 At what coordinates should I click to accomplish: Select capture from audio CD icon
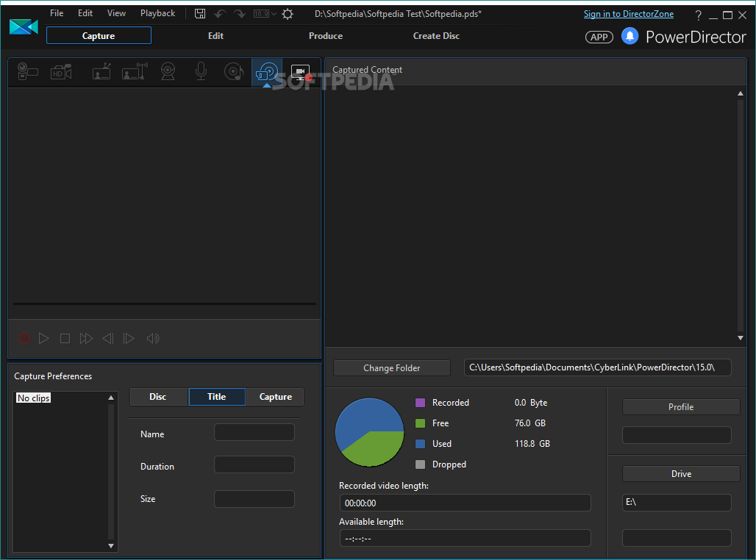(234, 72)
